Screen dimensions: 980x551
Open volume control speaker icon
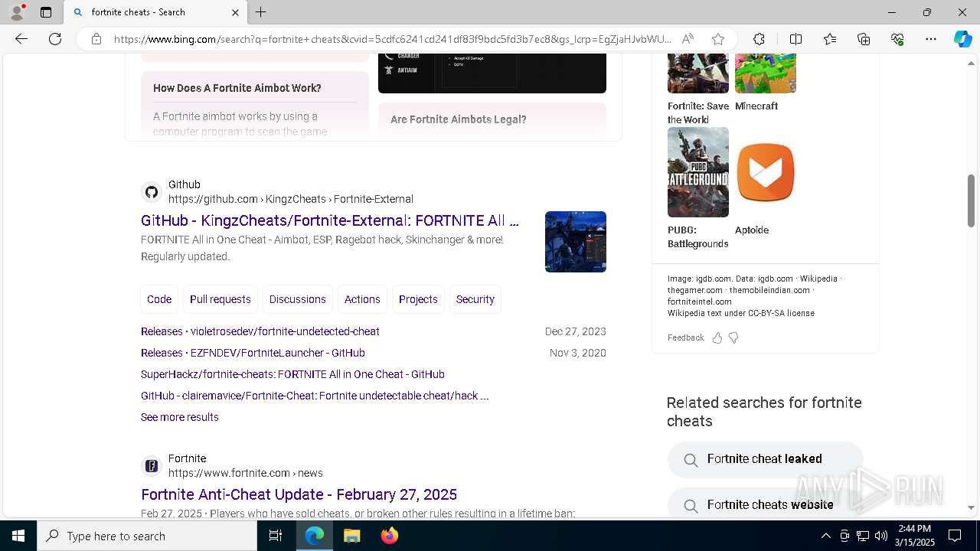(x=881, y=536)
